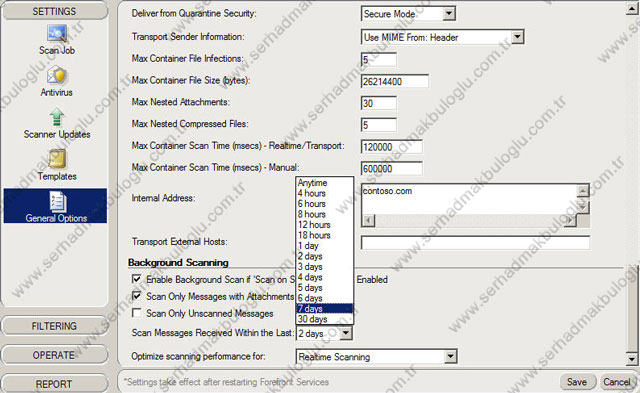Viewport: 640px width, 393px height.
Task: Open the FILTERING section
Action: (x=54, y=326)
